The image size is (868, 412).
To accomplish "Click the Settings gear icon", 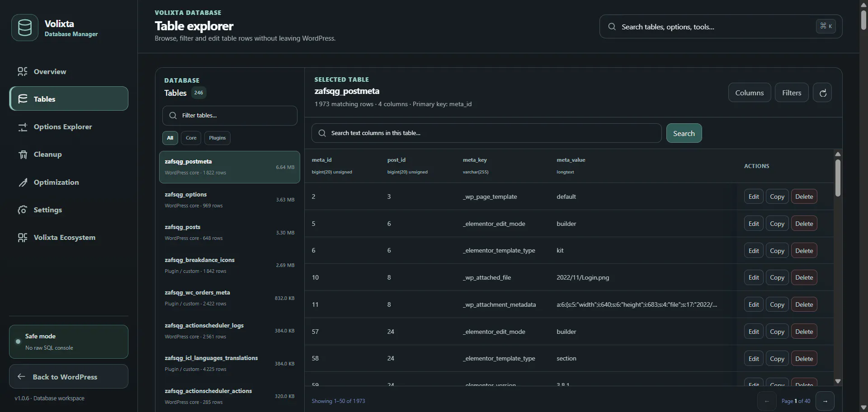I will click(23, 210).
